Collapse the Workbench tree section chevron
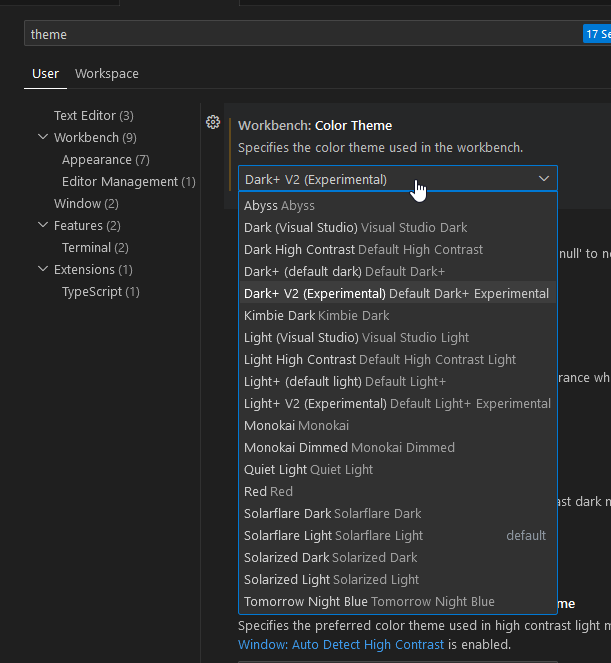Image resolution: width=611 pixels, height=663 pixels. pos(43,137)
